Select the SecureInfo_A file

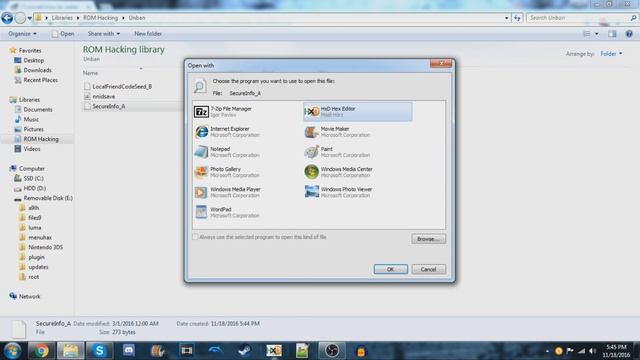tap(109, 106)
